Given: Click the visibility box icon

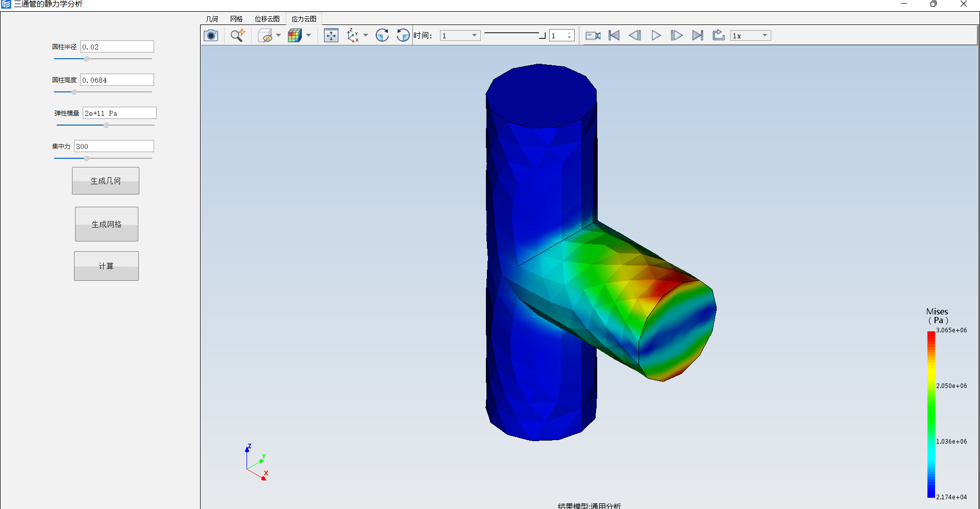Looking at the screenshot, I should coord(265,36).
